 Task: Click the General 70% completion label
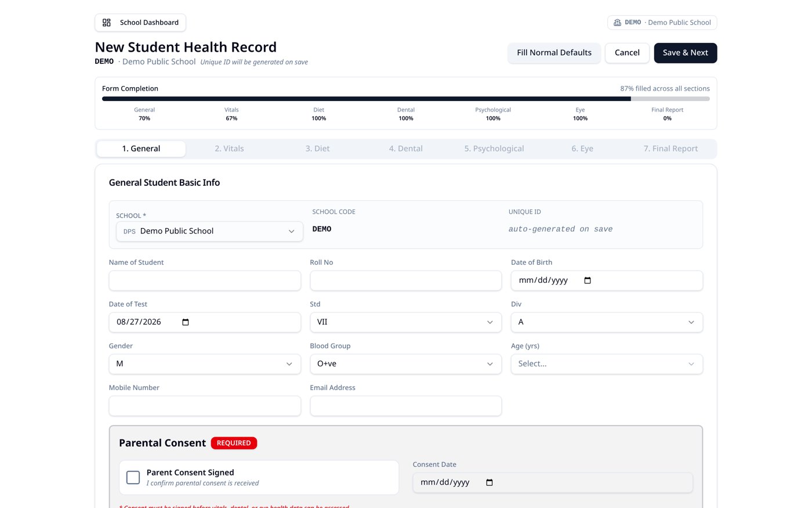pos(144,114)
